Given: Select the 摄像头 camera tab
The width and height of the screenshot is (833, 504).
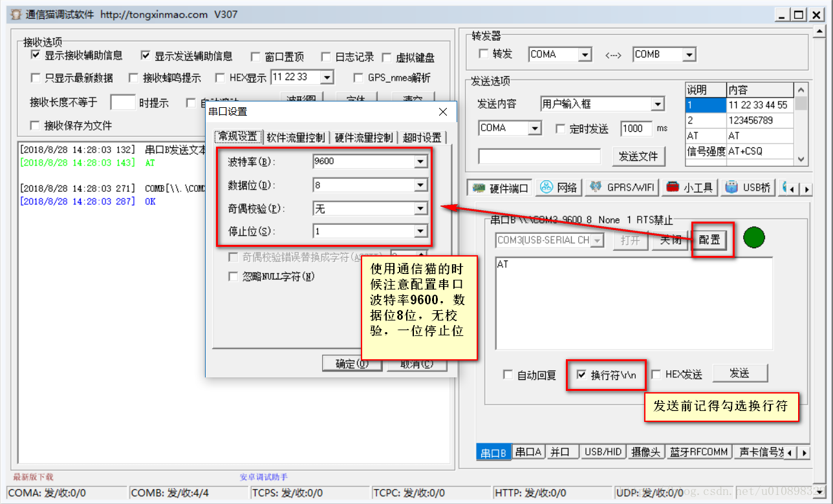Looking at the screenshot, I should pyautogui.click(x=646, y=452).
